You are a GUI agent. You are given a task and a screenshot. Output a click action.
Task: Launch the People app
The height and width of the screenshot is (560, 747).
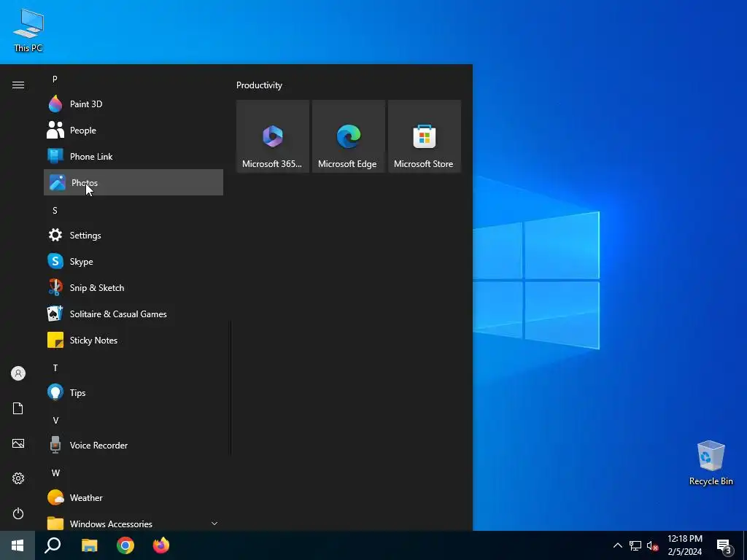coord(133,130)
